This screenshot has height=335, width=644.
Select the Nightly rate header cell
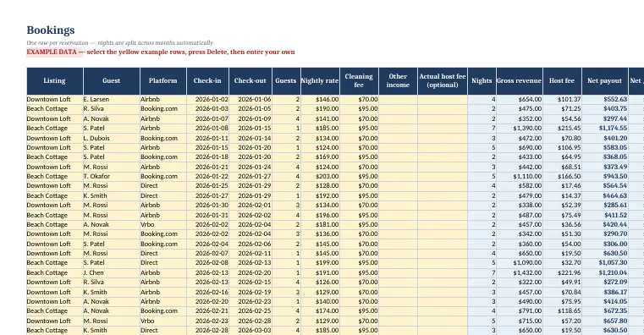point(320,81)
